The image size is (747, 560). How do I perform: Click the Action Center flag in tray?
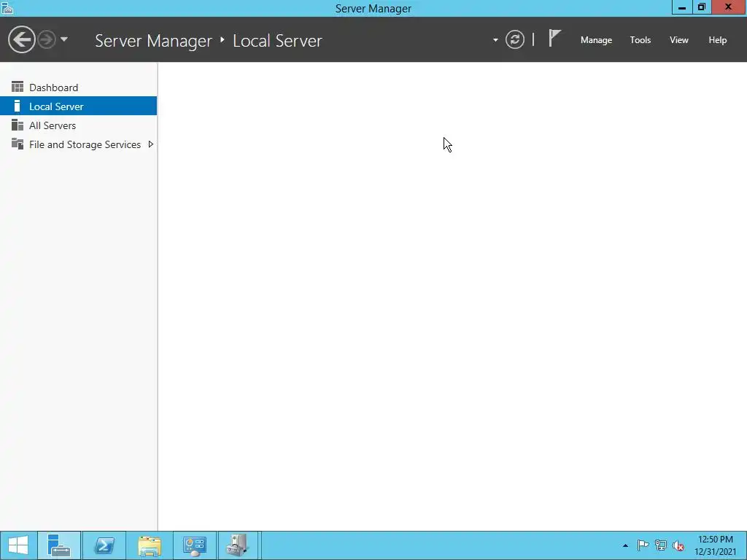643,545
